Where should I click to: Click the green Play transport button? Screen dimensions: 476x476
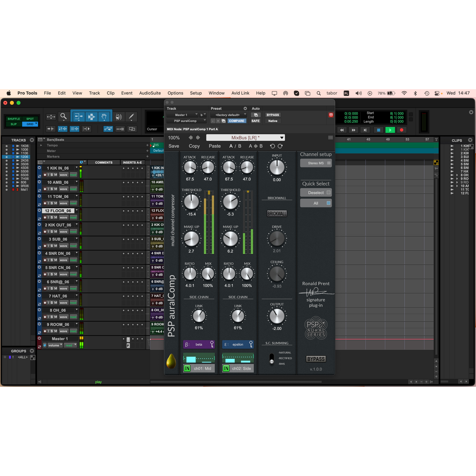390,130
